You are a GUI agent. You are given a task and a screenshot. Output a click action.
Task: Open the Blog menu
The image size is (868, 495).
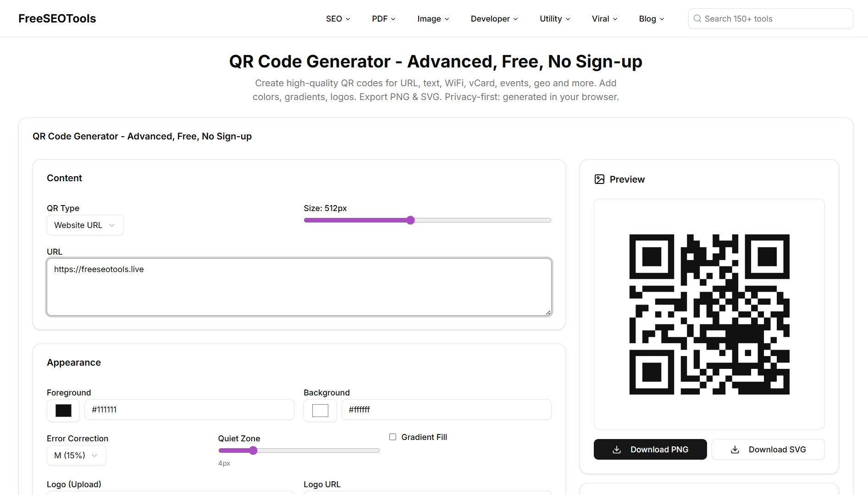coord(651,18)
